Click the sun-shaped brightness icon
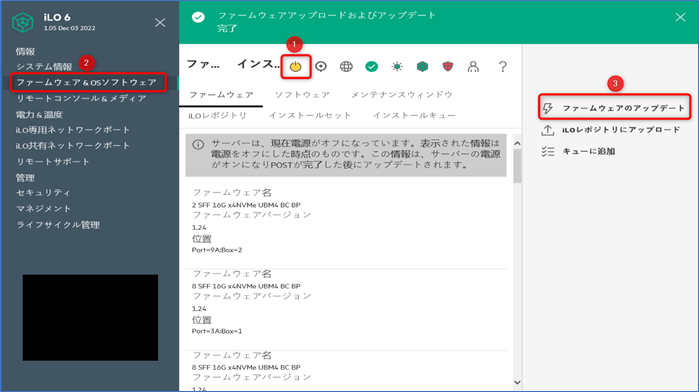 [x=397, y=66]
